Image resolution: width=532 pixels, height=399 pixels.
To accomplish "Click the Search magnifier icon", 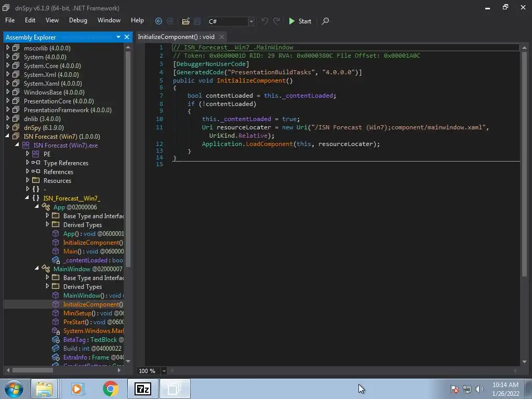I will 325,21.
